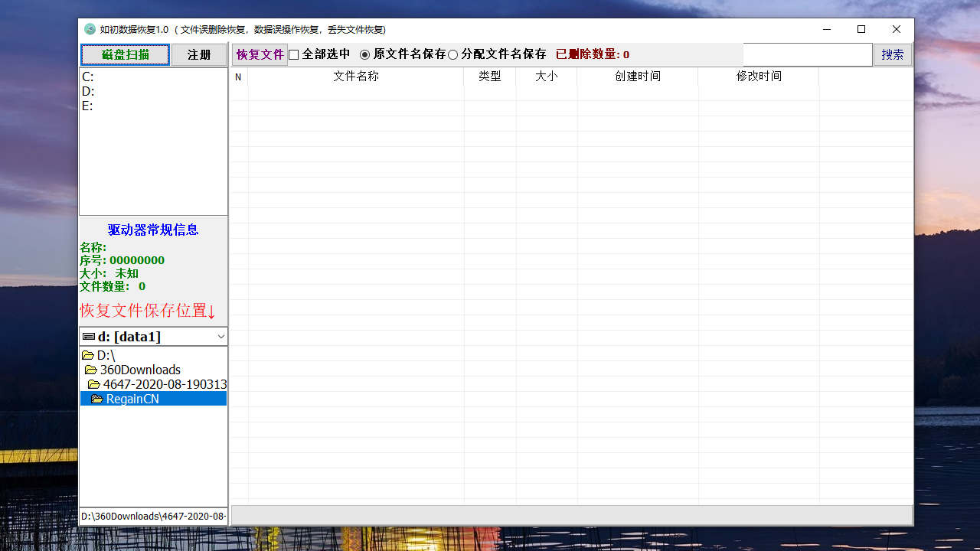Click the open RegainCN folder icon
The height and width of the screenshot is (551, 980).
[97, 399]
